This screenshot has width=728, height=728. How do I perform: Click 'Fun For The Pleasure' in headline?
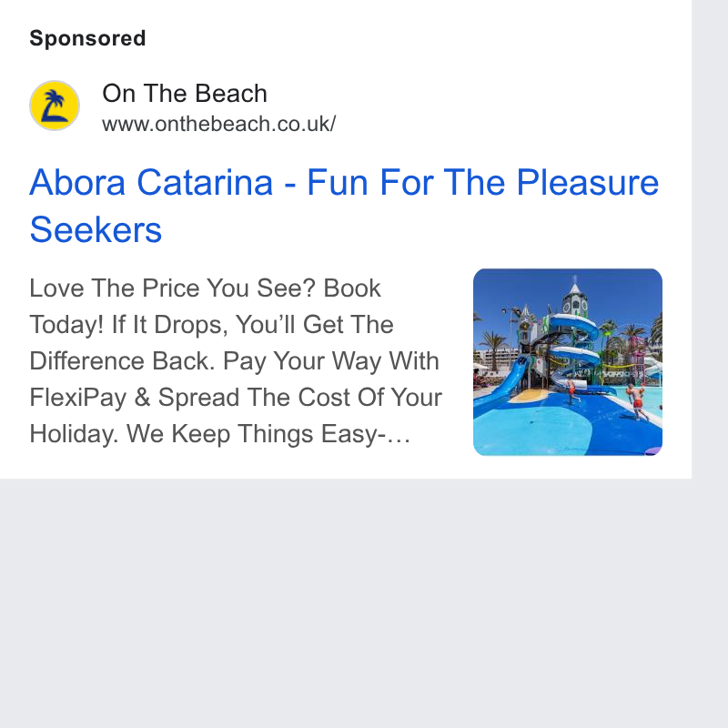(483, 183)
